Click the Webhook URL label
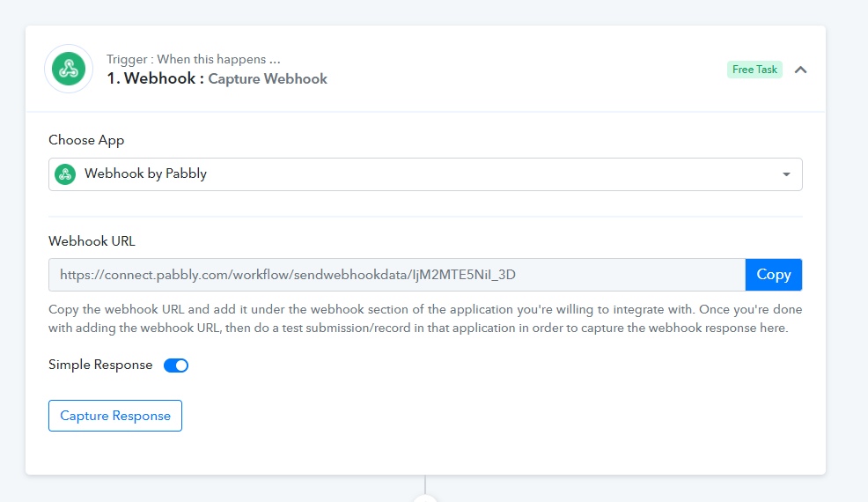 92,241
